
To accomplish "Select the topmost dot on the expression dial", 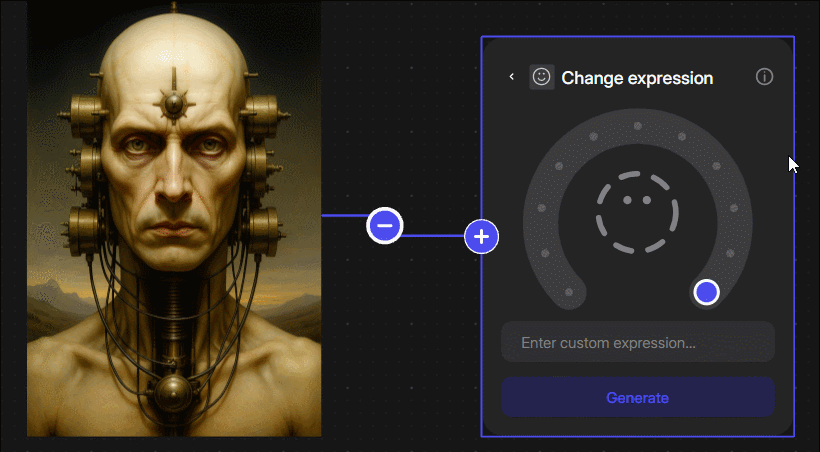I will click(637, 126).
